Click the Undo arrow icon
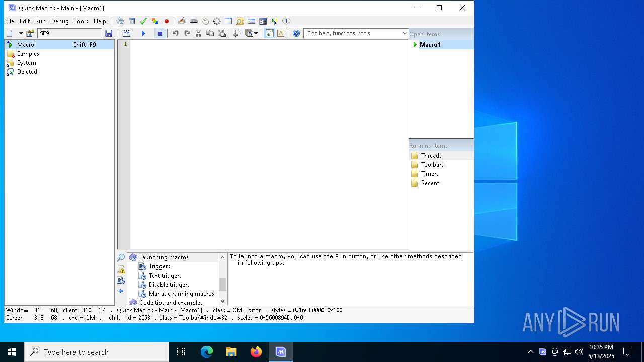644x362 pixels. click(176, 33)
